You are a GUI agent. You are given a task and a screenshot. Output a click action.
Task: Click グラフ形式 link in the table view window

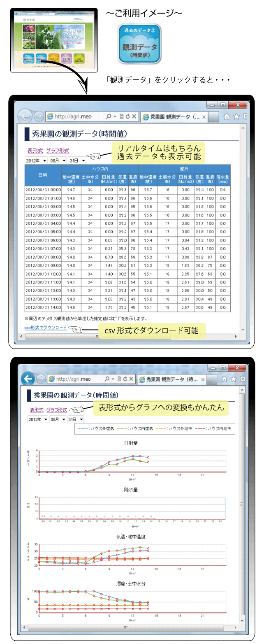[x=58, y=150]
